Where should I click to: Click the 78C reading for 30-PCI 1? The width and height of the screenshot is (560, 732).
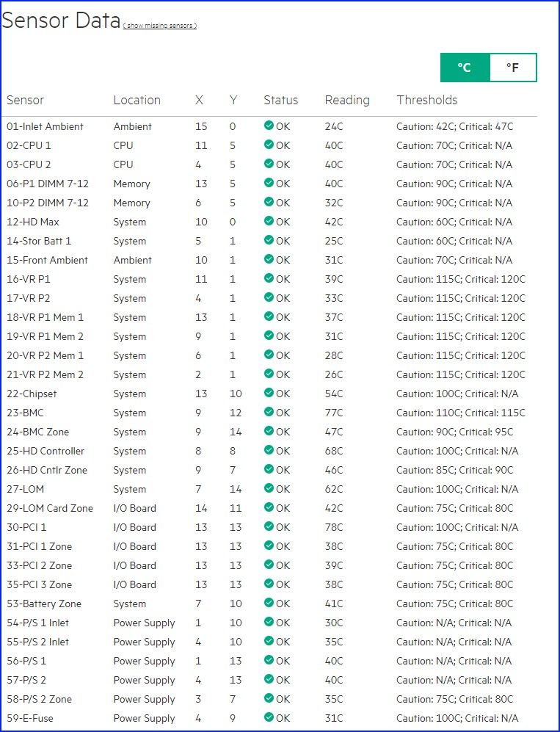334,527
